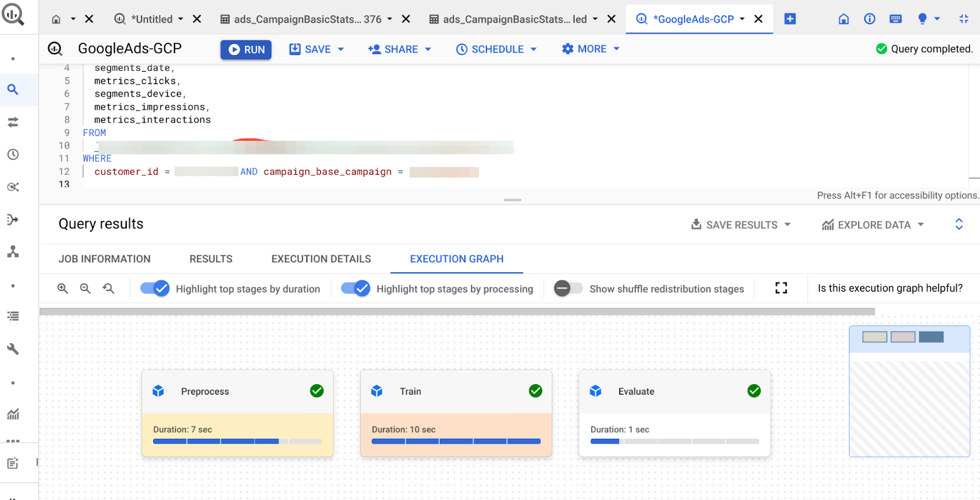Image resolution: width=980 pixels, height=500 pixels.
Task: Open SQL workspace search icon in sidebar
Action: pos(13,89)
